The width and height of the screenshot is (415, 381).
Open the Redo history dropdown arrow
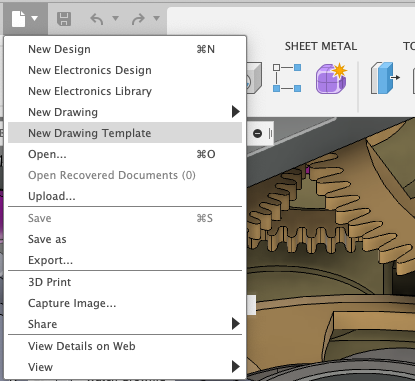pyautogui.click(x=156, y=18)
